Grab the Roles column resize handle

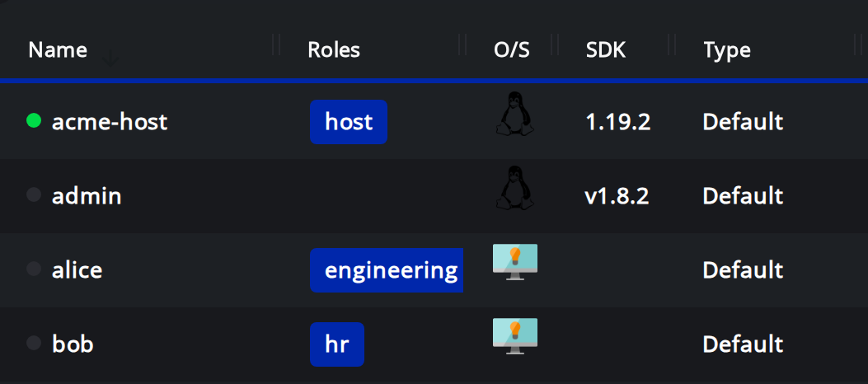tap(462, 44)
